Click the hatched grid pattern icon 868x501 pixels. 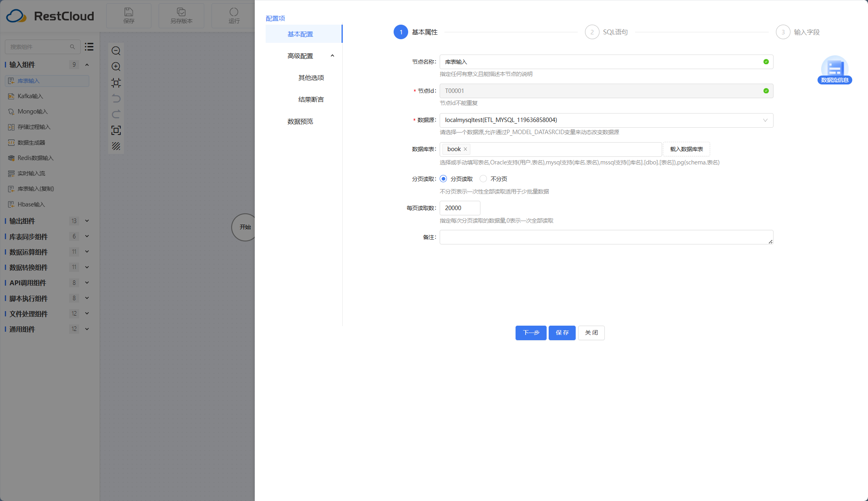[116, 146]
